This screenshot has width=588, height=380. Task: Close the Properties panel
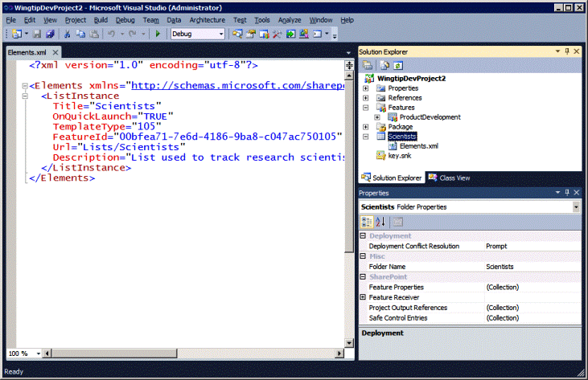click(577, 193)
